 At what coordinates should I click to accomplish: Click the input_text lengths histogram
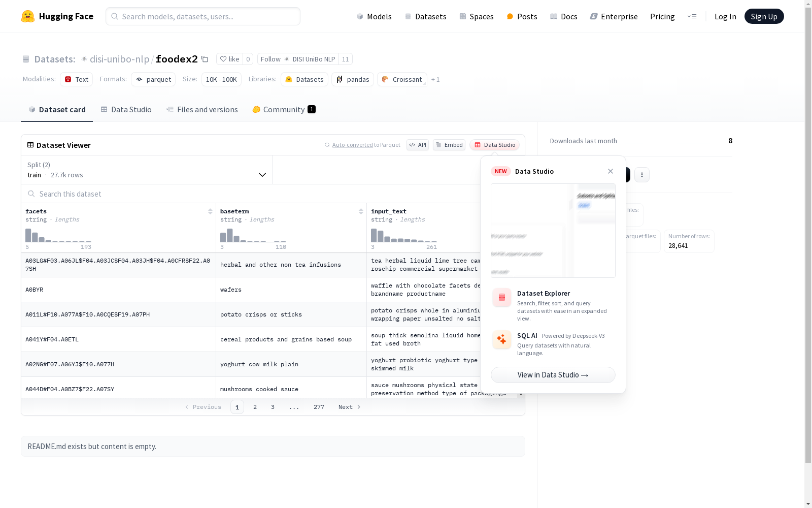pyautogui.click(x=404, y=235)
